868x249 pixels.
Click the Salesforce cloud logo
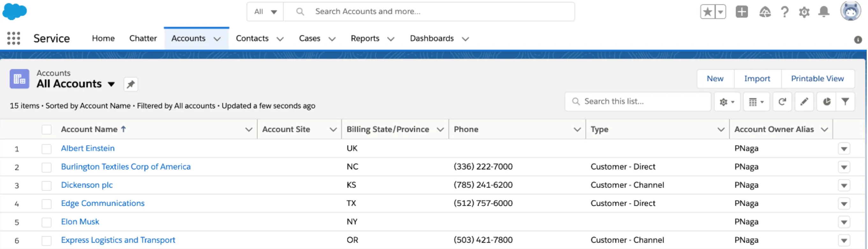point(14,11)
